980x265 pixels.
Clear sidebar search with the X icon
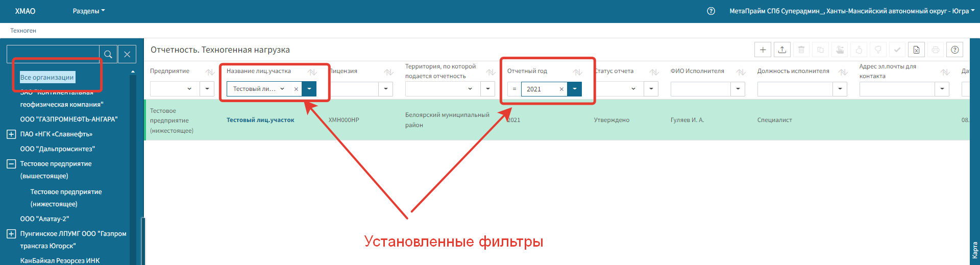[127, 54]
